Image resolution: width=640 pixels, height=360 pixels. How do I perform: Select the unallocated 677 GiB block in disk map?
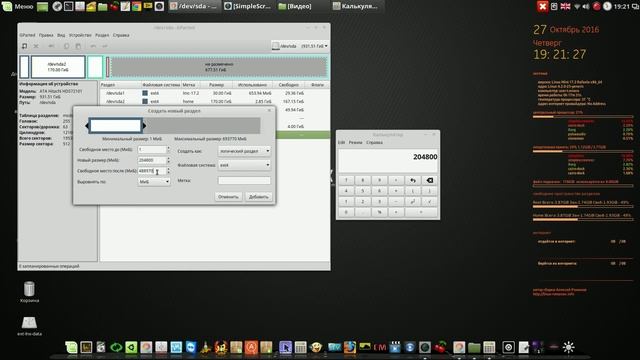[x=219, y=67]
